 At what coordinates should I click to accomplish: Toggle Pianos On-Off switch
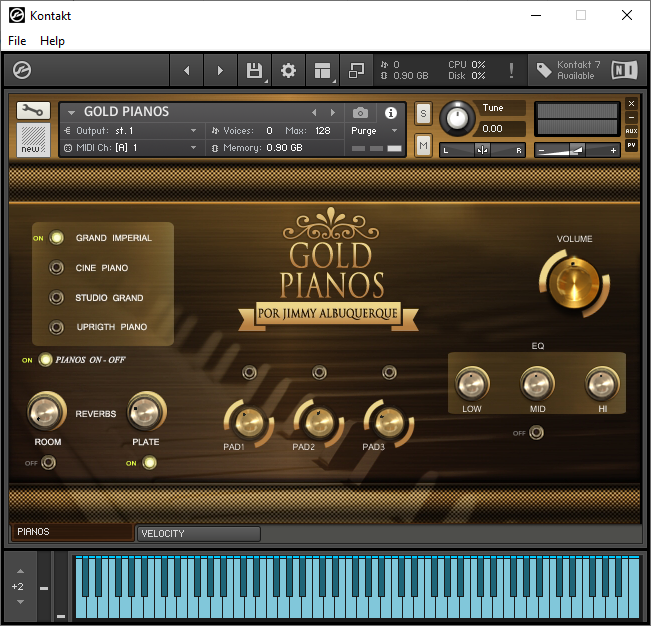pyautogui.click(x=45, y=359)
